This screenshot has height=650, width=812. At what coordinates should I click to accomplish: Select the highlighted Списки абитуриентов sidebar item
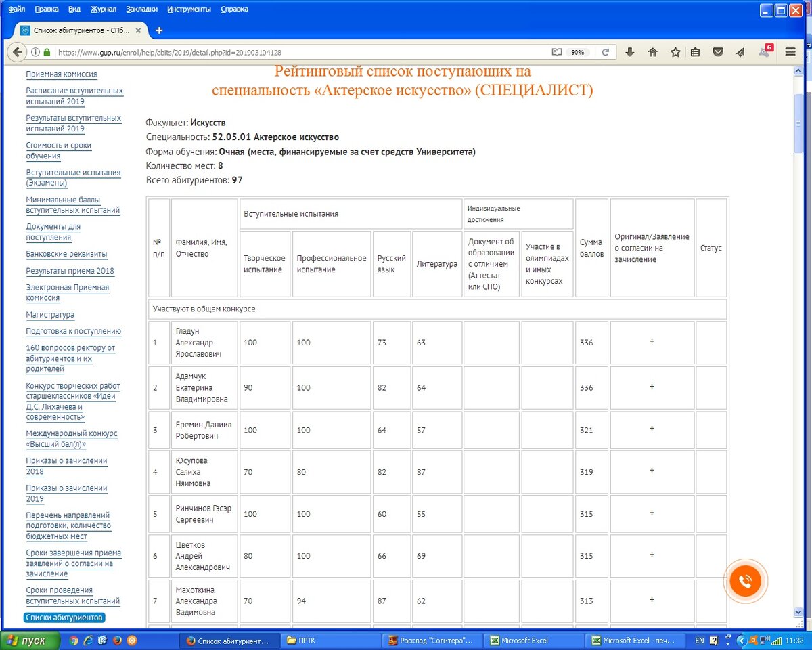pyautogui.click(x=64, y=617)
